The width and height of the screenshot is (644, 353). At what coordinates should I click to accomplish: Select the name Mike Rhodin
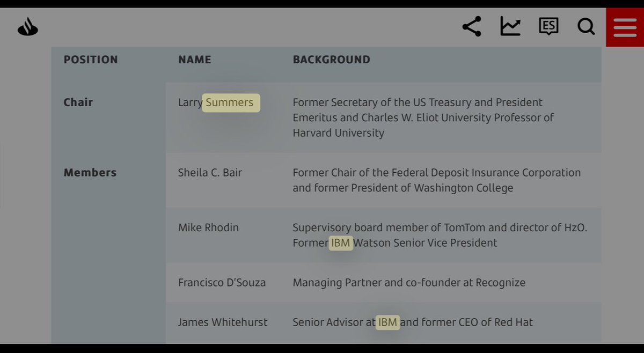tap(208, 227)
